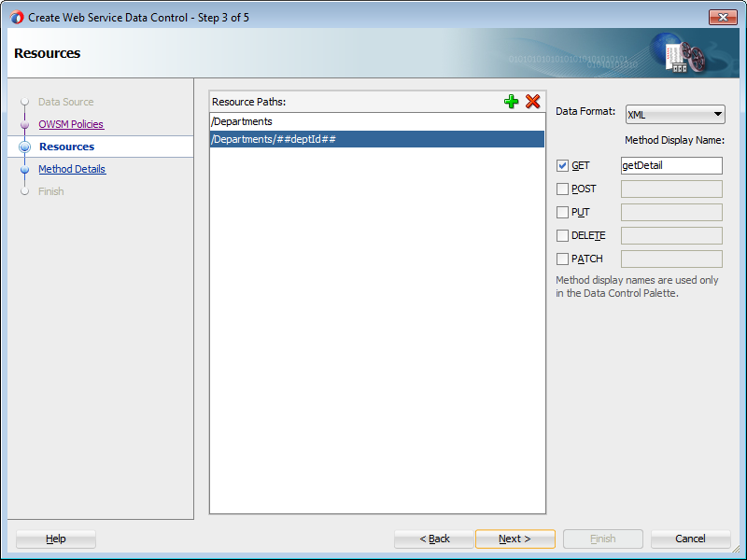This screenshot has width=747, height=560.
Task: Close the Create Web Service Data Control dialog
Action: (723, 17)
